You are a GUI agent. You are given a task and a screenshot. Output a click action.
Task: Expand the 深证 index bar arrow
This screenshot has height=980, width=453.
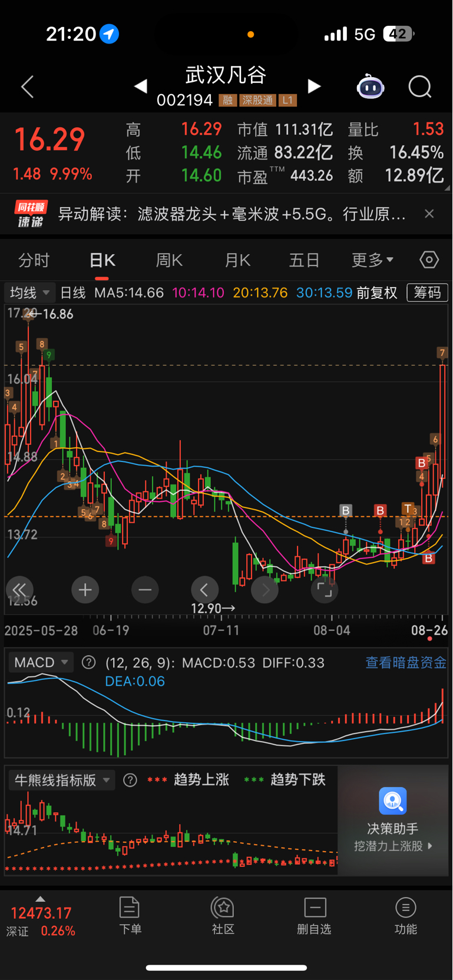pyautogui.click(x=40, y=899)
